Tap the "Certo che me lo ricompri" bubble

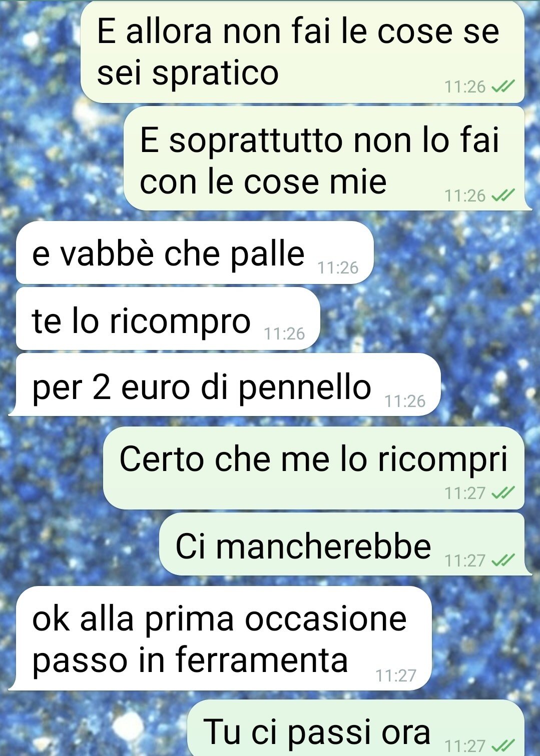tap(314, 468)
